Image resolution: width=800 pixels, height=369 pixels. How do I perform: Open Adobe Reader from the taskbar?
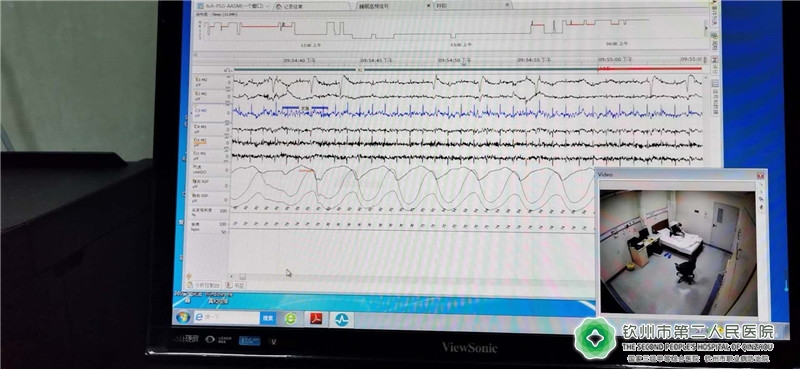point(316,319)
